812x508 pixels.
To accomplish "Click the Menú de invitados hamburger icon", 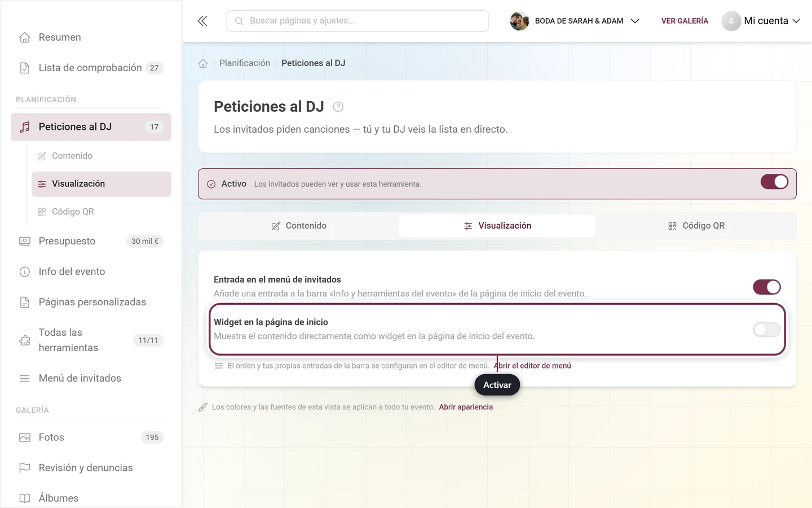I will point(25,378).
